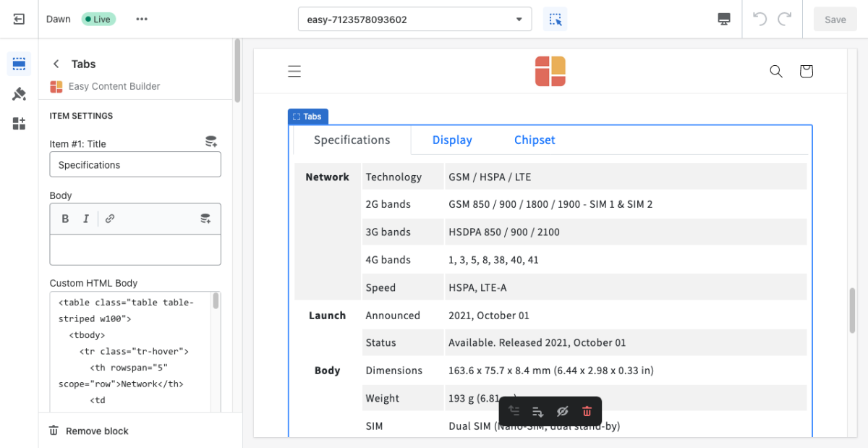
Task: Toggle the inspector selection tool
Action: click(555, 20)
